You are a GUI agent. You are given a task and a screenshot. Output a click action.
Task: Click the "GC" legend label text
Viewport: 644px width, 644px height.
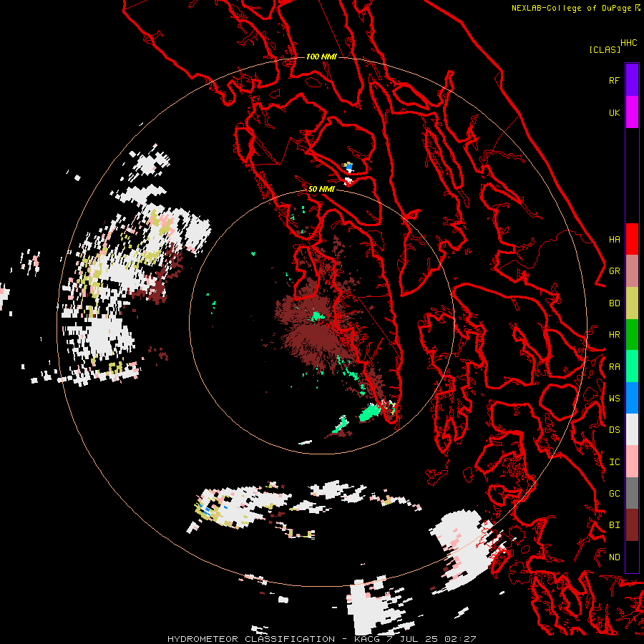pyautogui.click(x=614, y=493)
